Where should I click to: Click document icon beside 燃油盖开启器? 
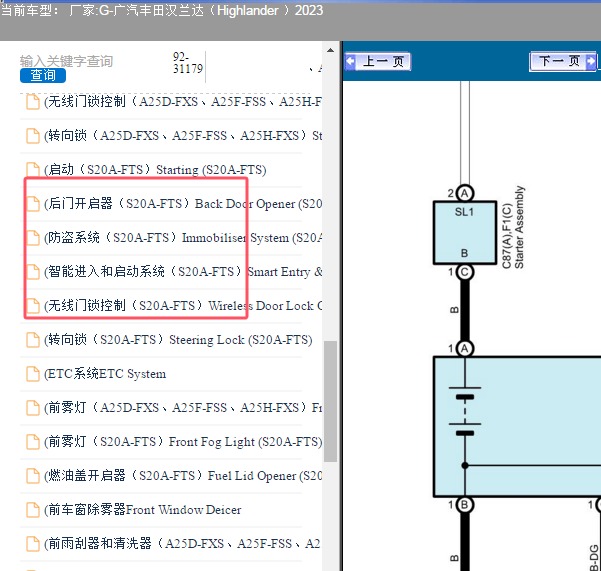tap(33, 476)
